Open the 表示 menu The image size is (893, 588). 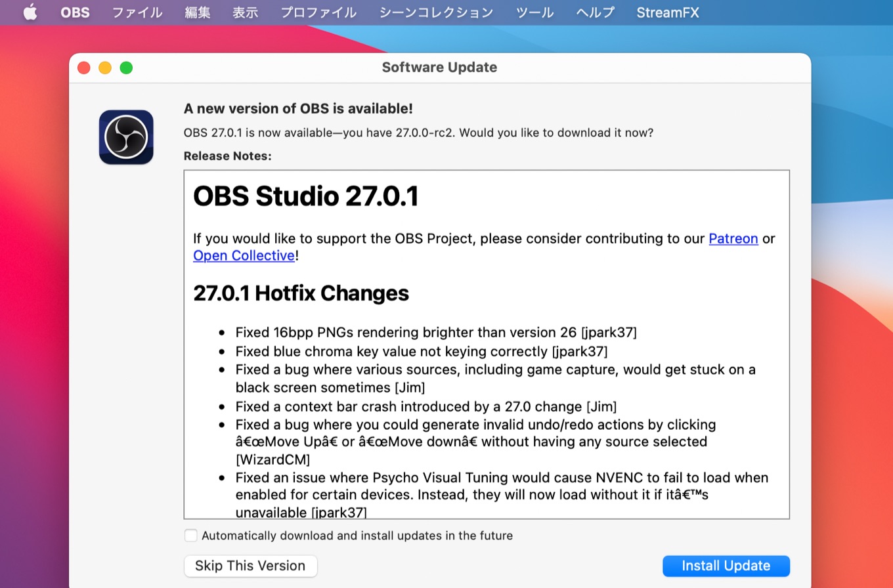(246, 12)
